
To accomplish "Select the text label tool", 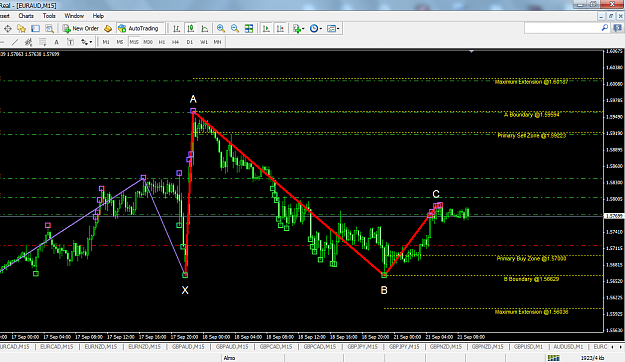I will coord(70,42).
